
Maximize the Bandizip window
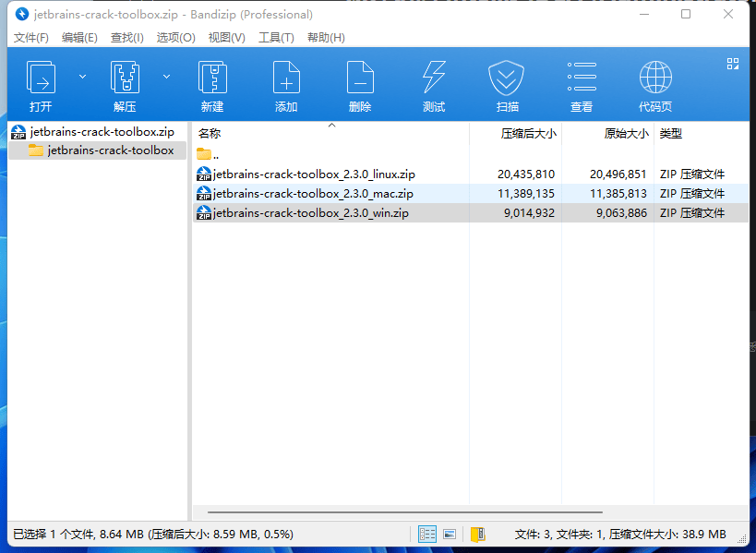pyautogui.click(x=686, y=14)
